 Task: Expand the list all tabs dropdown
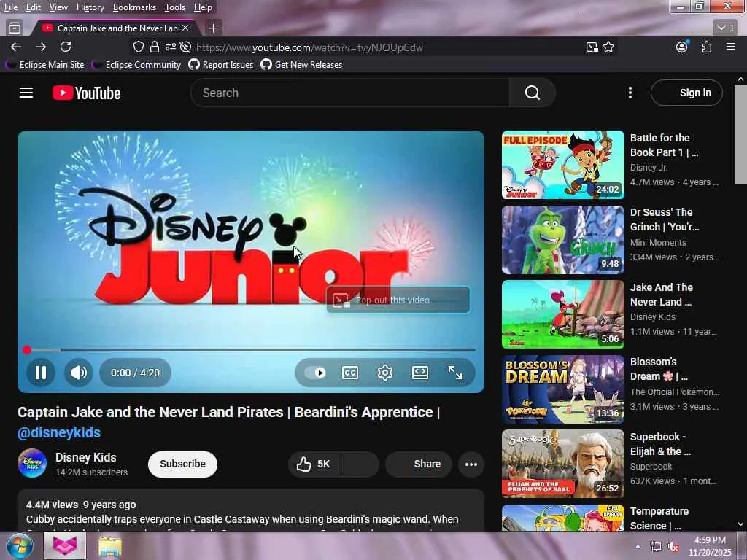point(727,28)
